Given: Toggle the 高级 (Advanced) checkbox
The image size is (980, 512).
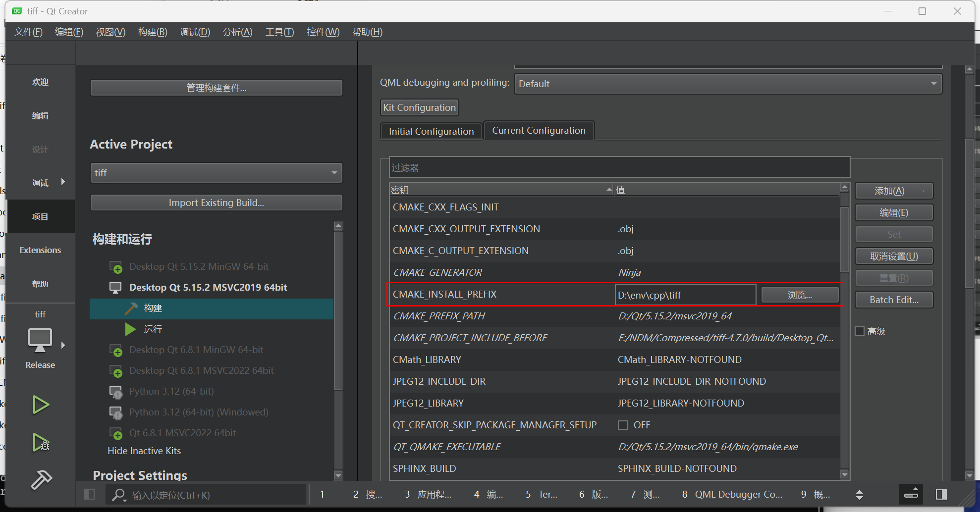Looking at the screenshot, I should 860,331.
